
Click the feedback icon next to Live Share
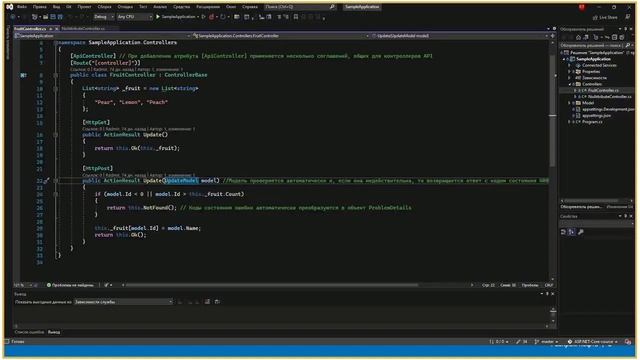tap(628, 17)
